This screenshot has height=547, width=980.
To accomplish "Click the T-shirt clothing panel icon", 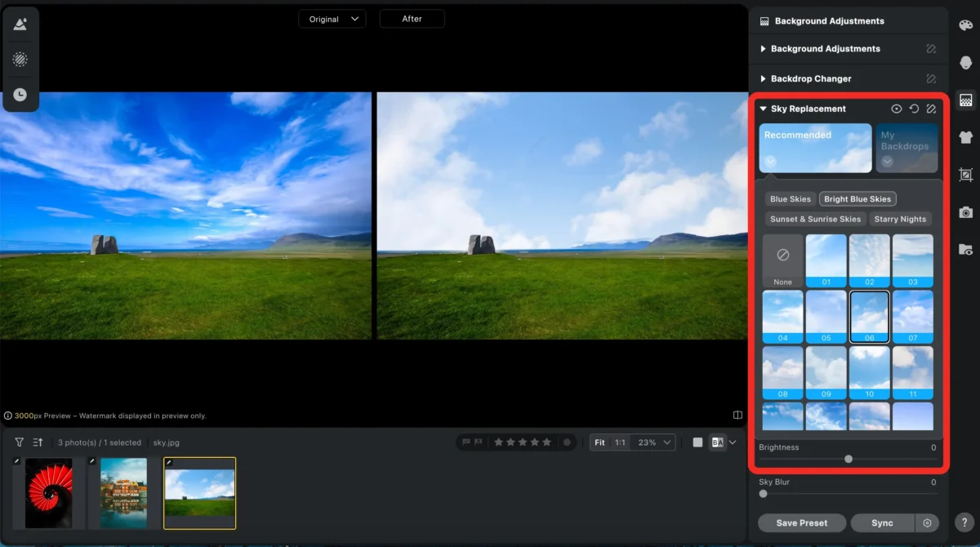I will pyautogui.click(x=965, y=138).
